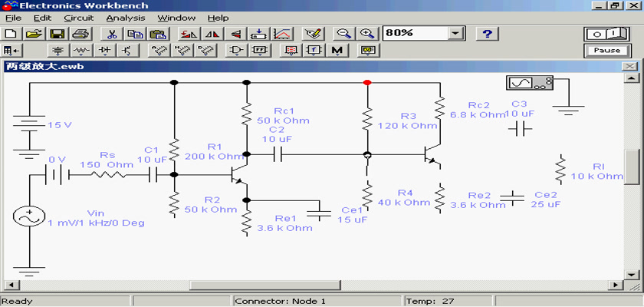644x307 pixels.
Task: Open the Sources parts bin
Action: pyautogui.click(x=58, y=51)
